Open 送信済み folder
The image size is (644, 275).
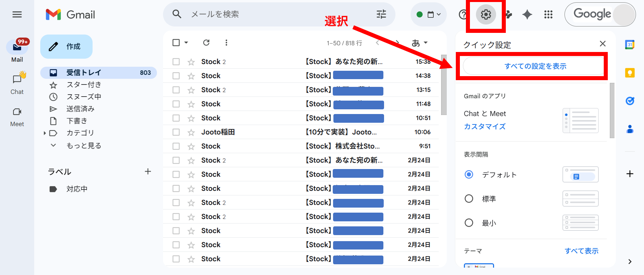pos(80,109)
